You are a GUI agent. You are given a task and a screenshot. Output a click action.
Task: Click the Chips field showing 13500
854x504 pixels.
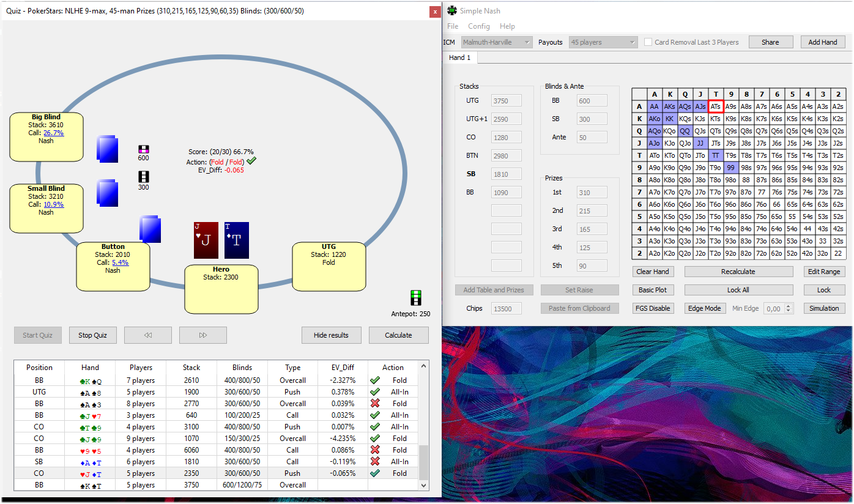click(507, 309)
